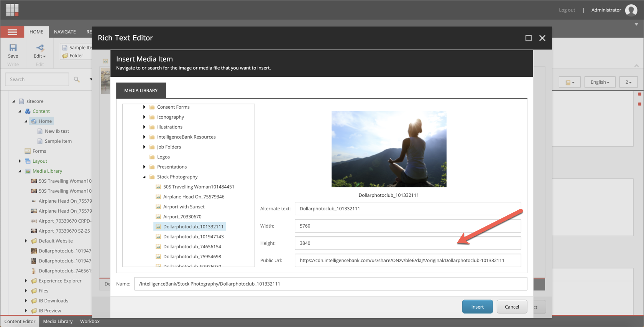Click the red hamburger menu button

click(x=12, y=32)
